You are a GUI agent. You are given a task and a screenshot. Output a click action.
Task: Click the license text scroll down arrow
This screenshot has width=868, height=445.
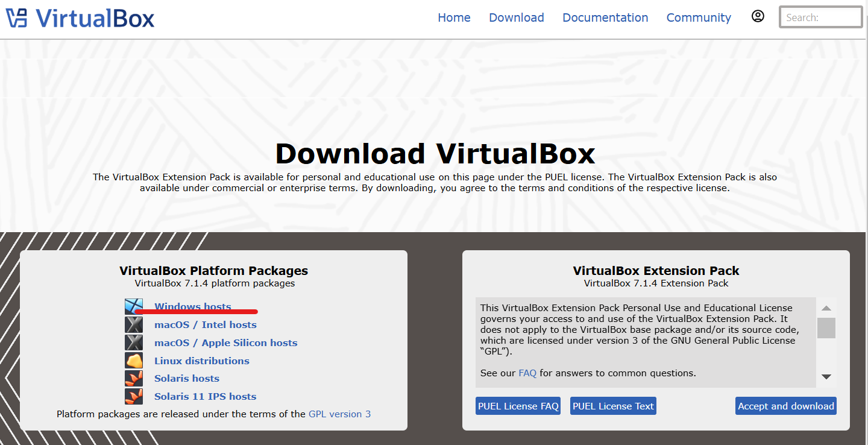click(826, 377)
